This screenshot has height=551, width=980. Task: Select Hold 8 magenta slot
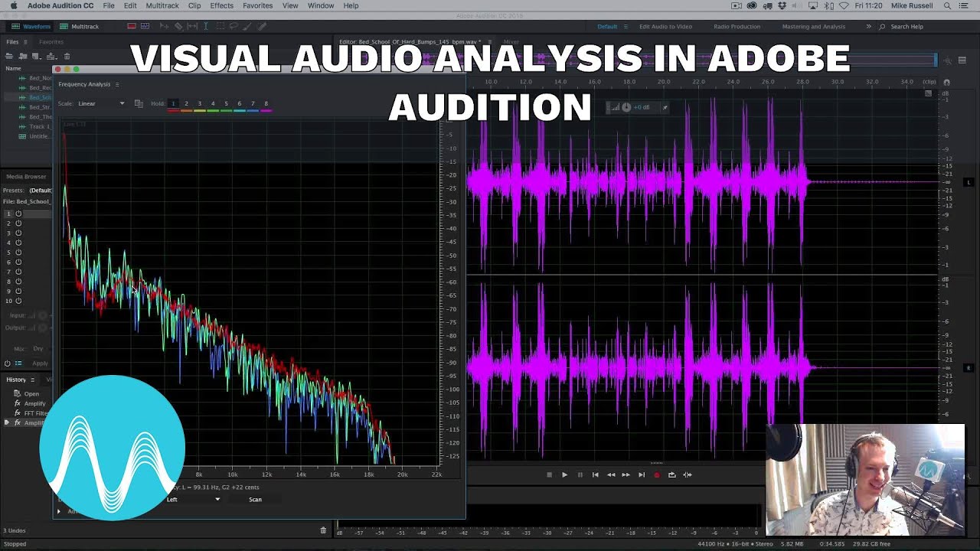(x=266, y=103)
